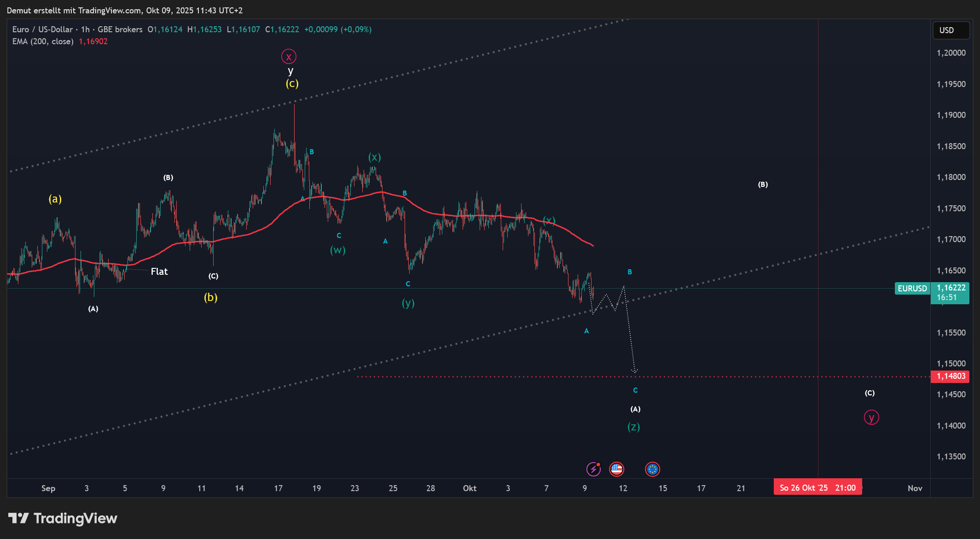Image resolution: width=980 pixels, height=539 pixels.
Task: Open the US flag economic event marker
Action: 616,469
